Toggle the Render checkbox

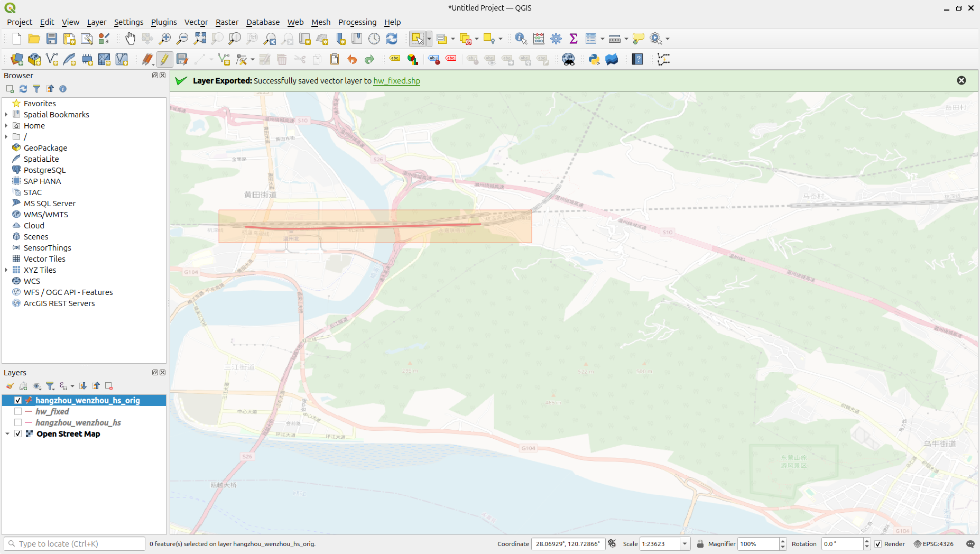[878, 544]
